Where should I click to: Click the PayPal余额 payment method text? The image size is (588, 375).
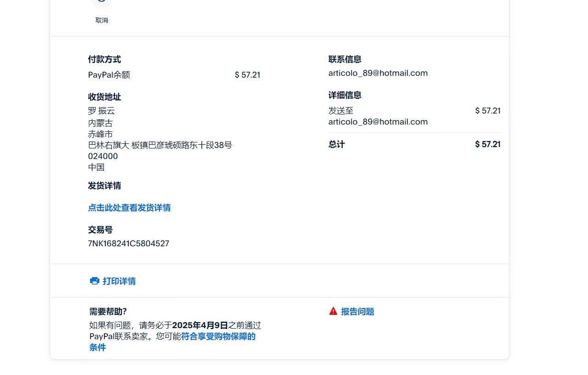(x=109, y=75)
